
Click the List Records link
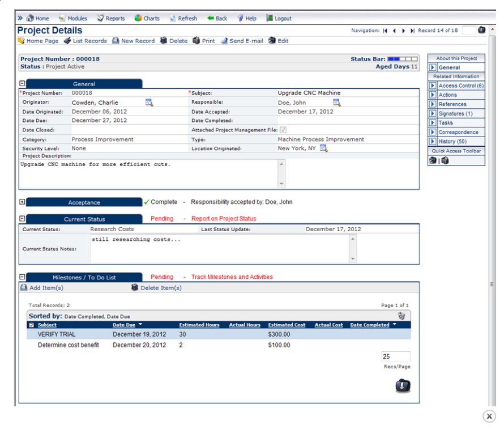pos(90,41)
